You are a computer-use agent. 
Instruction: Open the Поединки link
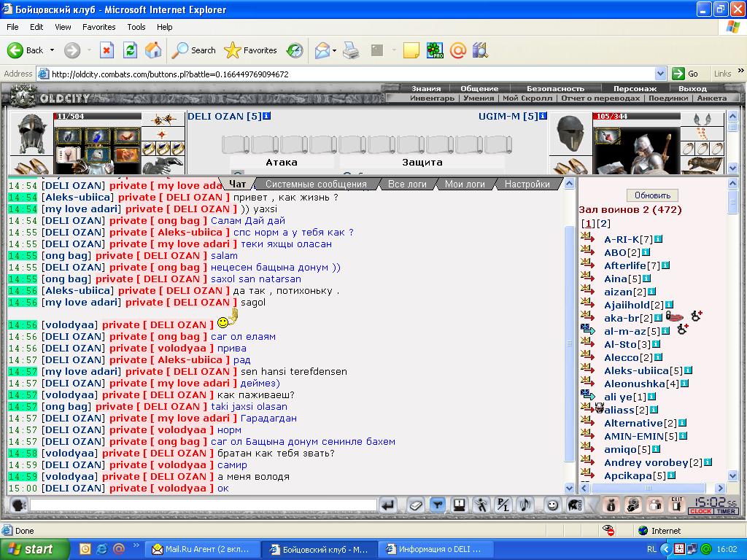[x=668, y=98]
